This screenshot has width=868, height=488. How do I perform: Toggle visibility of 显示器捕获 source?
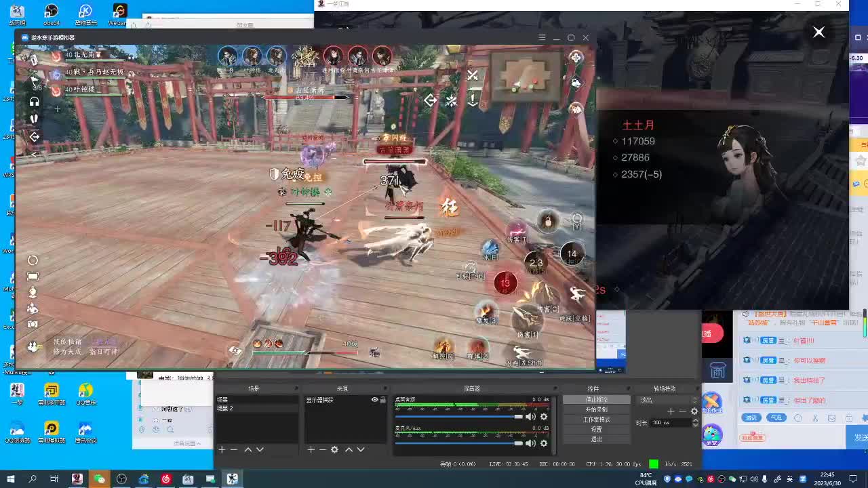point(374,400)
